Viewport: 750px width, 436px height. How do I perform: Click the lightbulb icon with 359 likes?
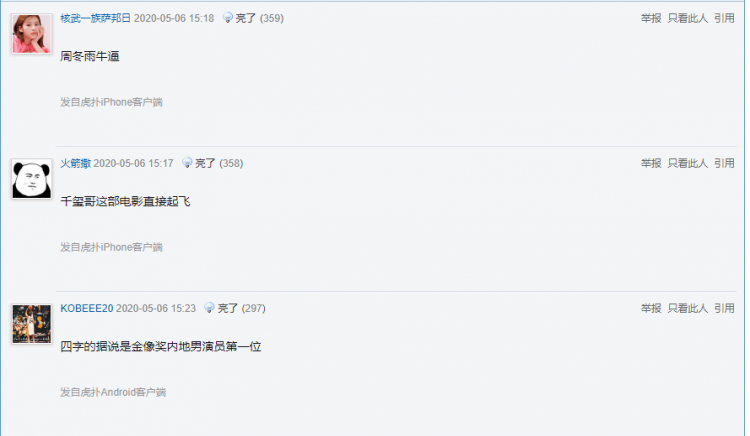tap(228, 18)
